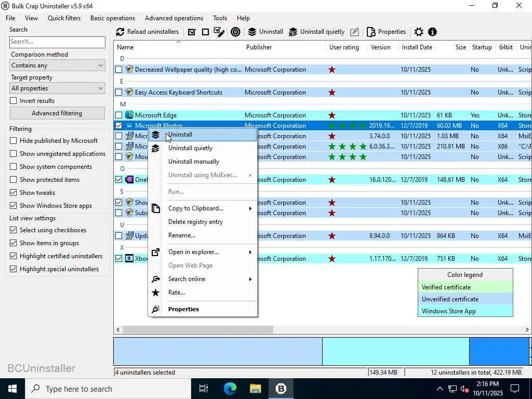Sort by the User rating column header
The image size is (532, 399).
(x=347, y=47)
